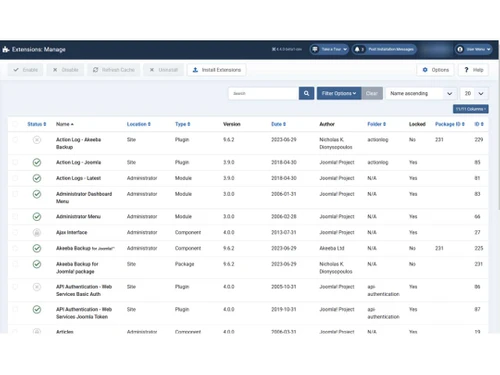
Task: Click the Options gear icon
Action: pos(425,70)
